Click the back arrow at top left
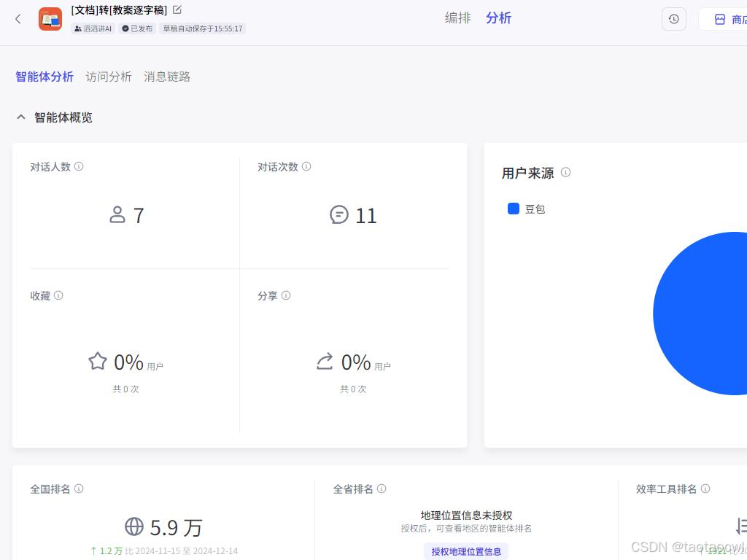This screenshot has width=747, height=560. point(18,19)
